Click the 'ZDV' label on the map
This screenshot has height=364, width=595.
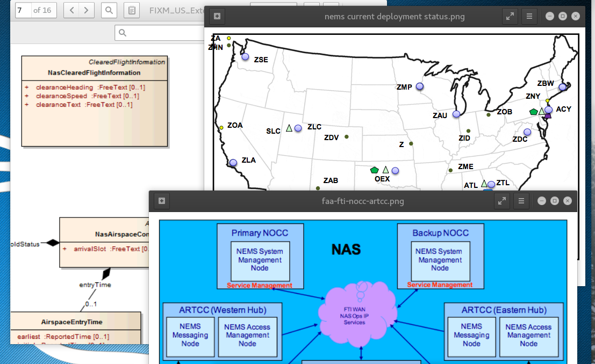coord(331,137)
